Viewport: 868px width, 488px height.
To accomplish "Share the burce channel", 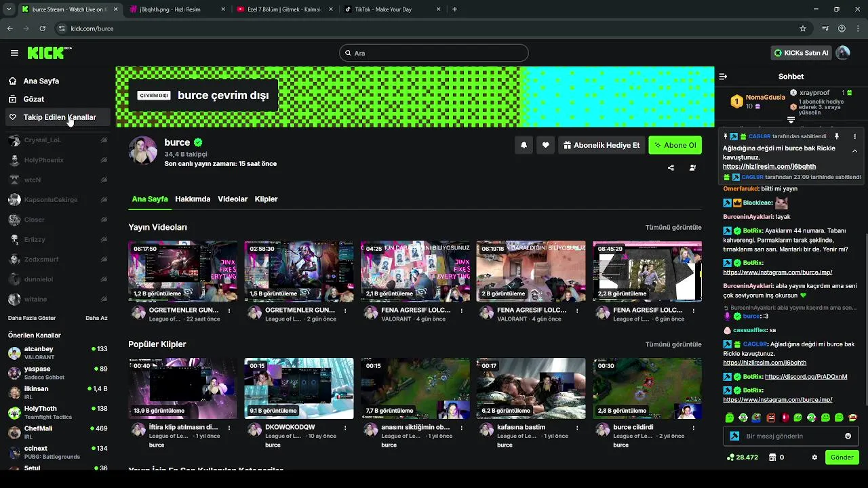I will [x=671, y=167].
